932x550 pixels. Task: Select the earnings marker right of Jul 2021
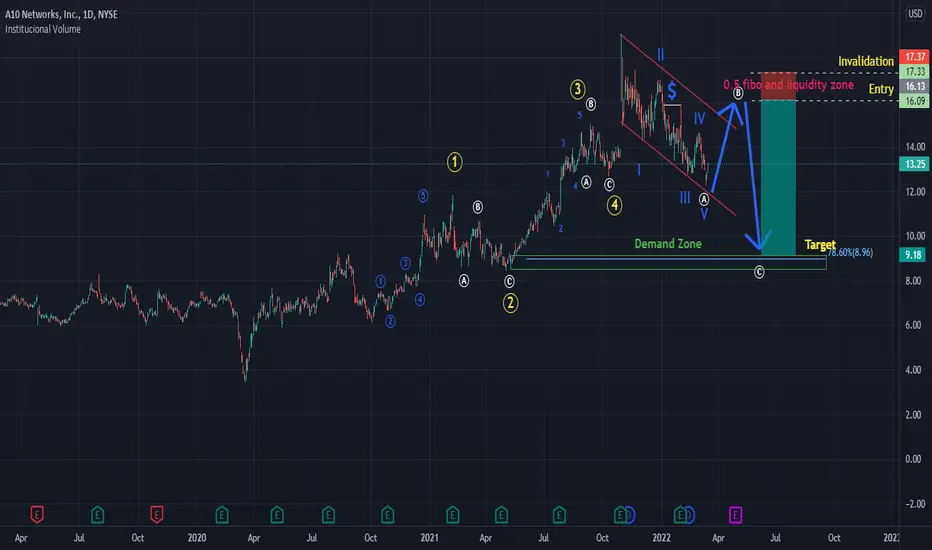pos(559,514)
